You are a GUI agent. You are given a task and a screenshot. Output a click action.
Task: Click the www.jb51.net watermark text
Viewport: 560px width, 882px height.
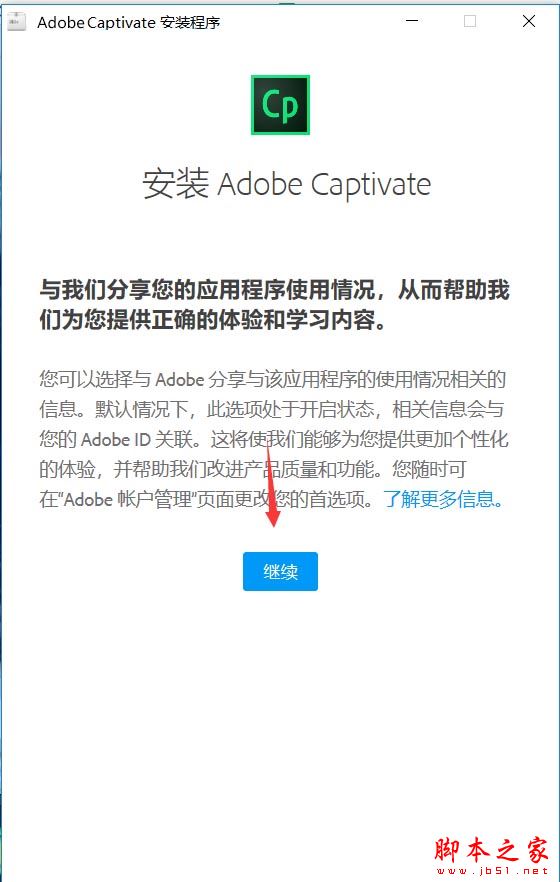tap(490, 871)
